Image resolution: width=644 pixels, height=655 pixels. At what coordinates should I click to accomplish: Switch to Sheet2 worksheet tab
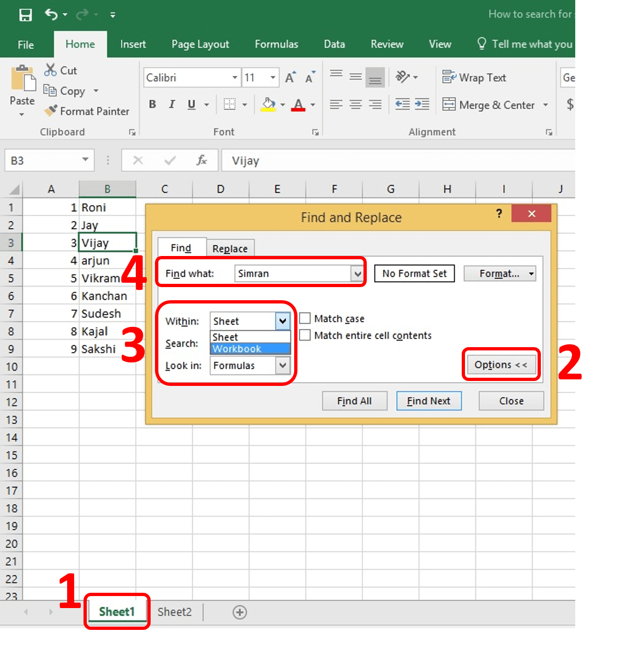coord(175,612)
